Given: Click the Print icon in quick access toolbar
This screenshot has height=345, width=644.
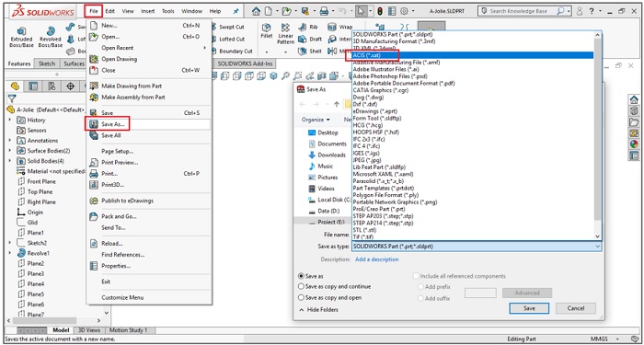Looking at the screenshot, I should (x=324, y=11).
